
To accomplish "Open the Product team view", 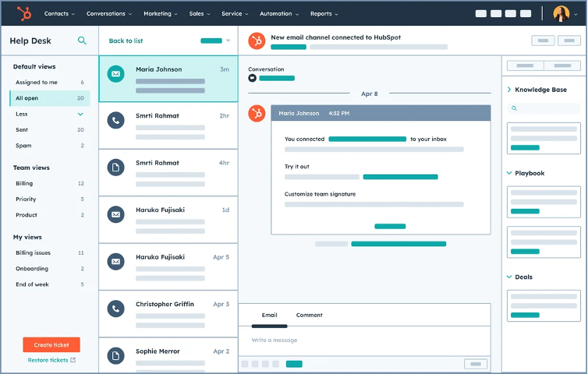I will pos(50,215).
